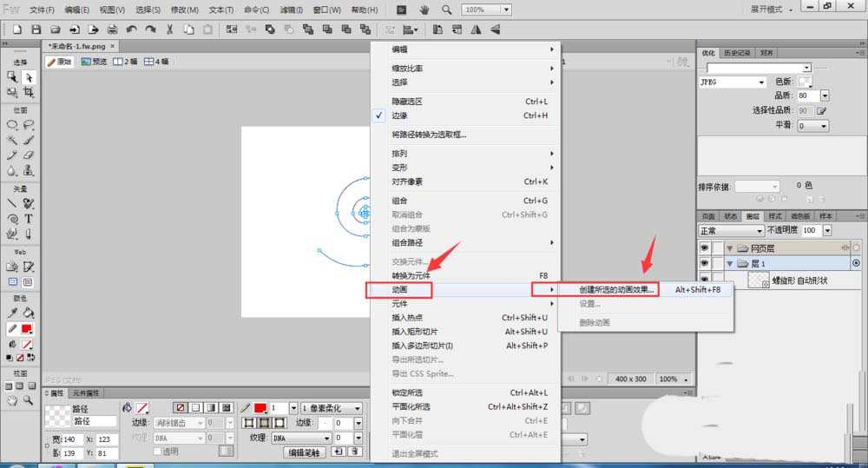The width and height of the screenshot is (868, 468).
Task: Select the Eyedropper tool in colors section
Action: tap(12, 313)
